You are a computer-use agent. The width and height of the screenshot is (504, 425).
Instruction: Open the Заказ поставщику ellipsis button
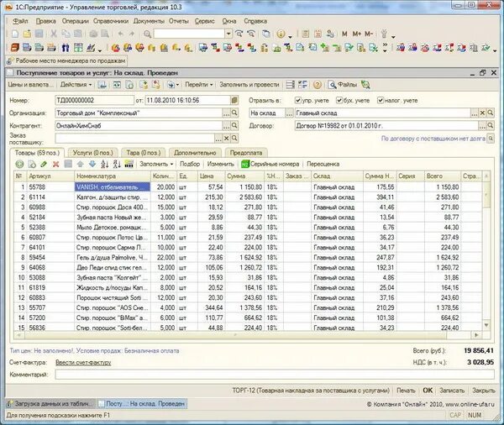[x=218, y=139]
